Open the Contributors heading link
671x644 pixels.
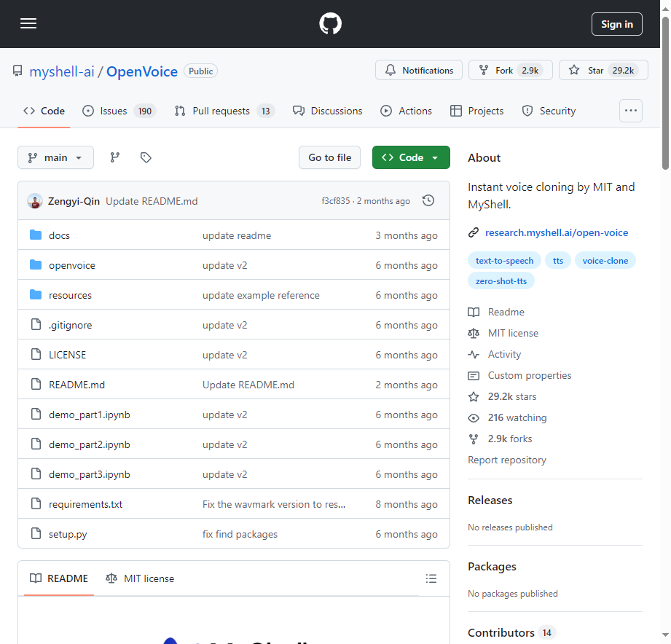[x=511, y=633]
